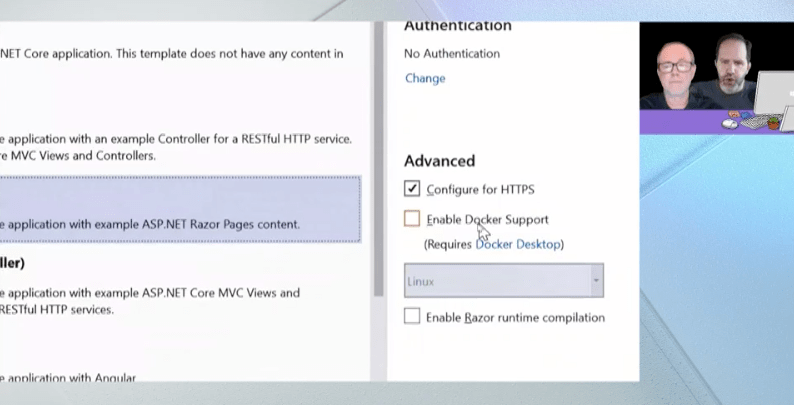Tick Enable Razor runtime compilation
This screenshot has height=405, width=794.
coord(412,317)
